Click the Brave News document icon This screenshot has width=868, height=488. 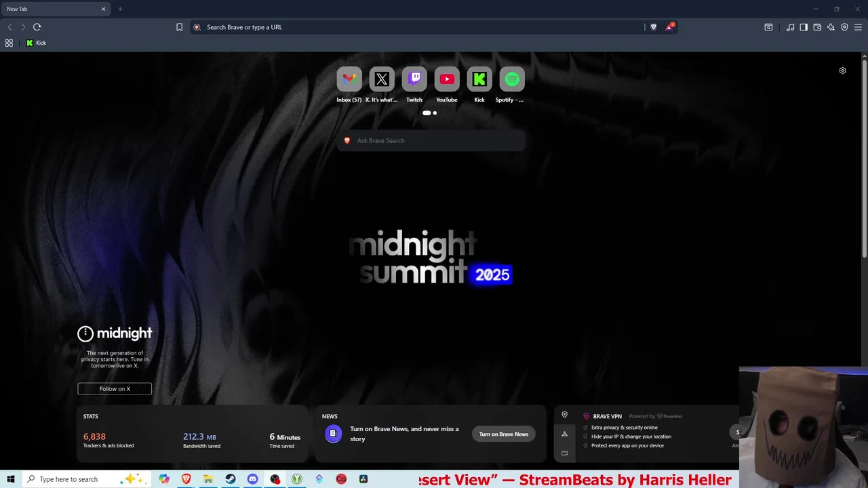(x=333, y=434)
